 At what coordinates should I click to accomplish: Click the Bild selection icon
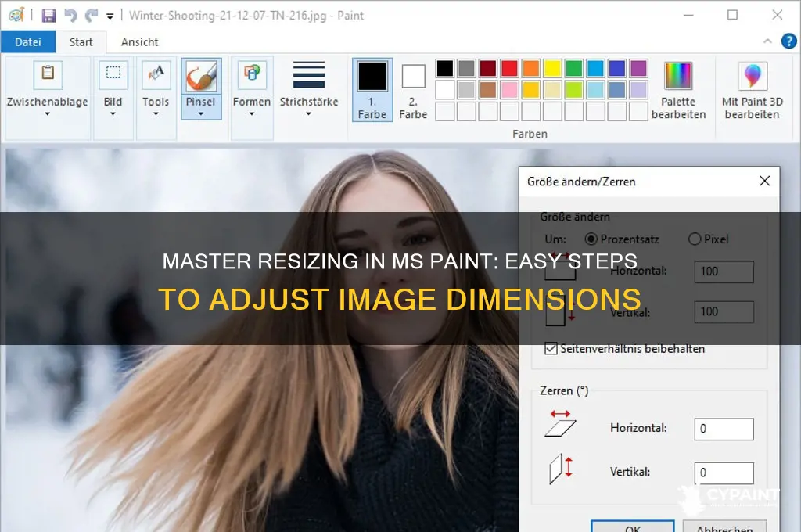tap(113, 74)
